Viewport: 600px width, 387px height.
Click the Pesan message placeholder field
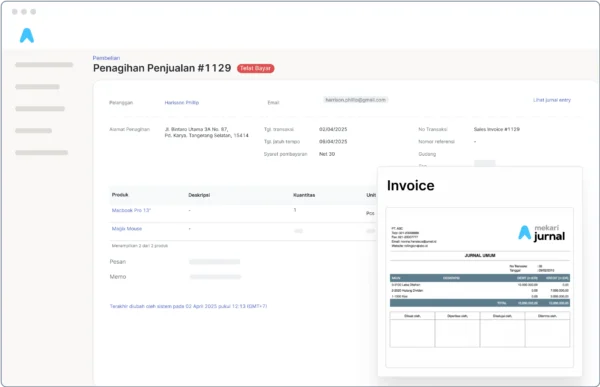215,262
